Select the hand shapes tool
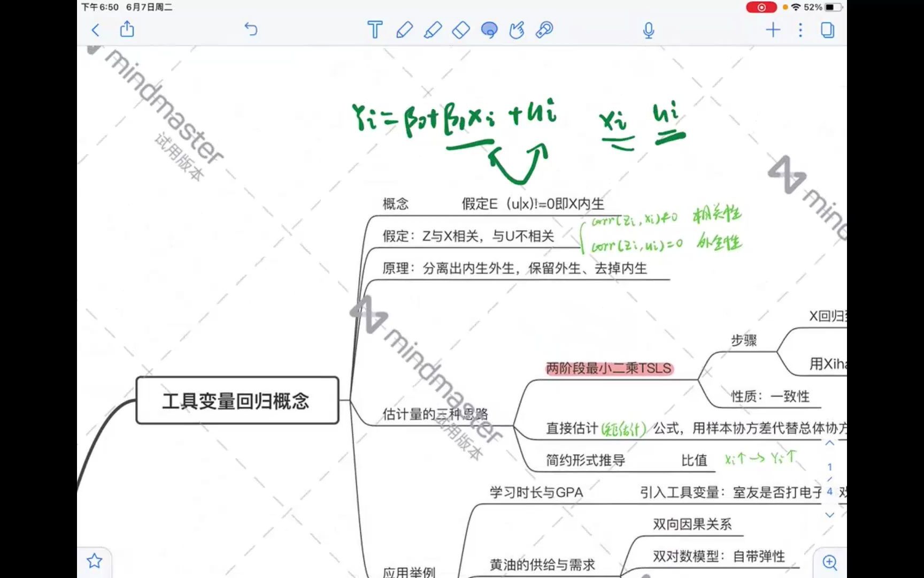This screenshot has width=924, height=578. click(x=517, y=29)
